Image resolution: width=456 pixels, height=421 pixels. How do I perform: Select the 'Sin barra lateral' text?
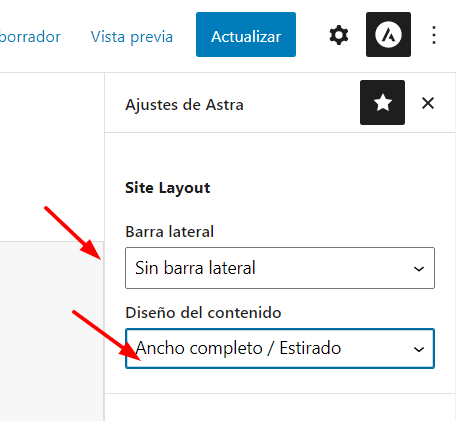[195, 268]
